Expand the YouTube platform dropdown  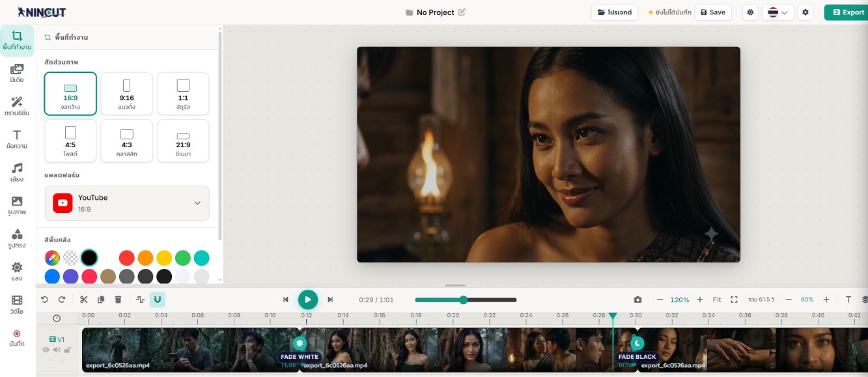pyautogui.click(x=127, y=203)
